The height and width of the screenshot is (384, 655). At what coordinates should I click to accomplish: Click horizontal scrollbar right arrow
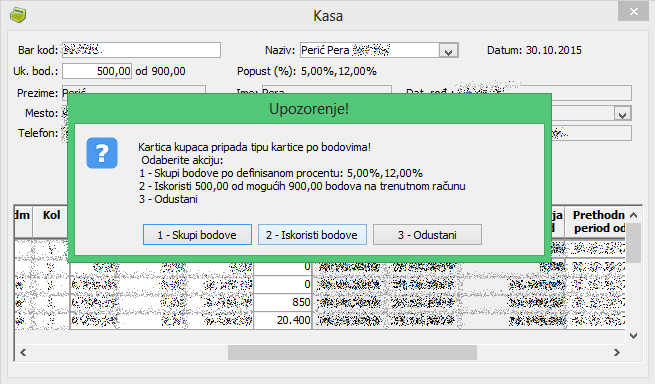(x=617, y=352)
